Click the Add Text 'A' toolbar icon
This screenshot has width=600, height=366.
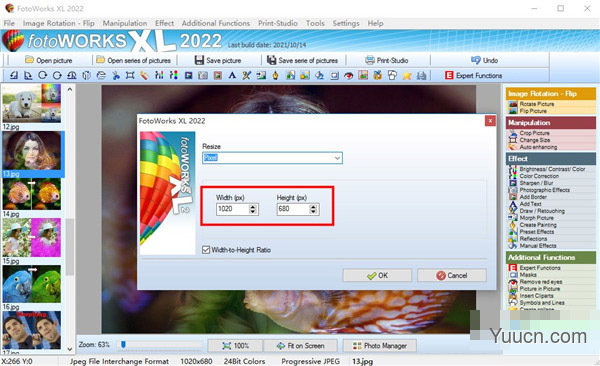pyautogui.click(x=232, y=75)
